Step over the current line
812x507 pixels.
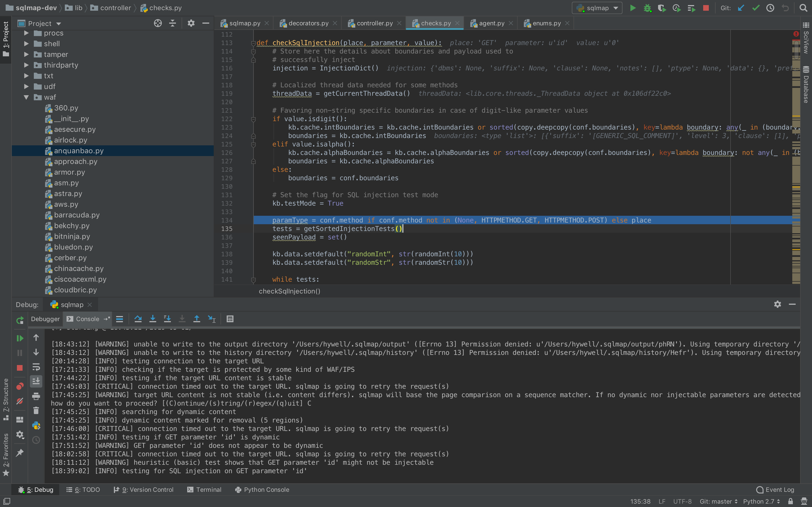[138, 319]
